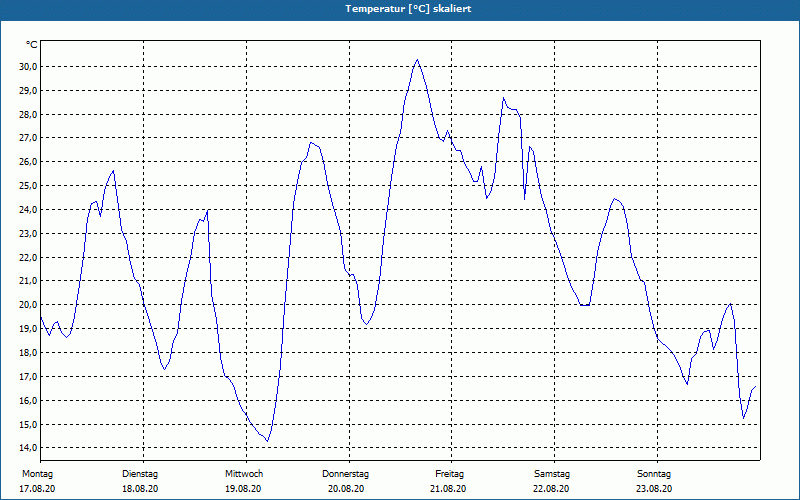Select the 24,0 y-axis value

(28, 210)
